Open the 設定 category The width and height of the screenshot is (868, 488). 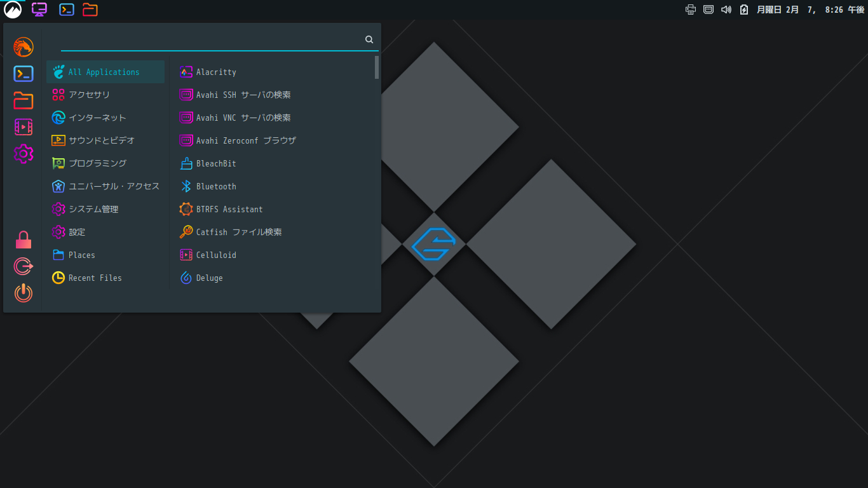[105, 232]
